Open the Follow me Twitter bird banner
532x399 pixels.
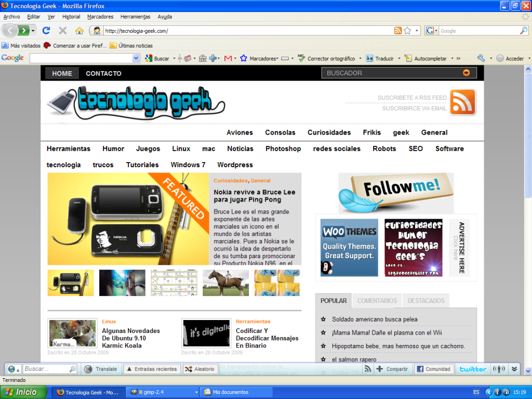coord(396,193)
